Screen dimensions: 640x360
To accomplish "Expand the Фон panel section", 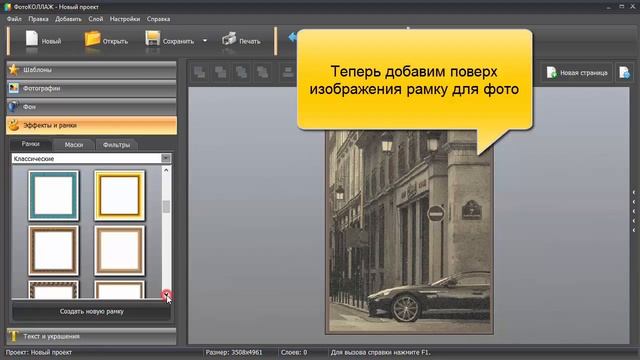I will 91,107.
